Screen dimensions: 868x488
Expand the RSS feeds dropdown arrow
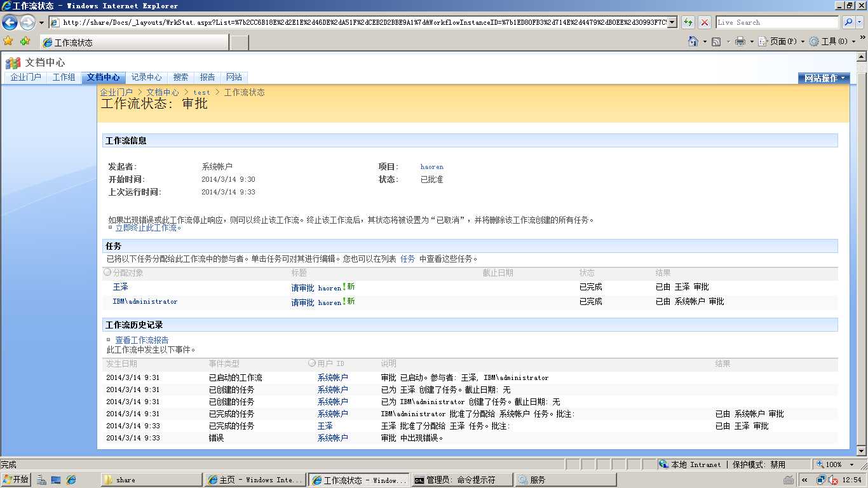728,41
